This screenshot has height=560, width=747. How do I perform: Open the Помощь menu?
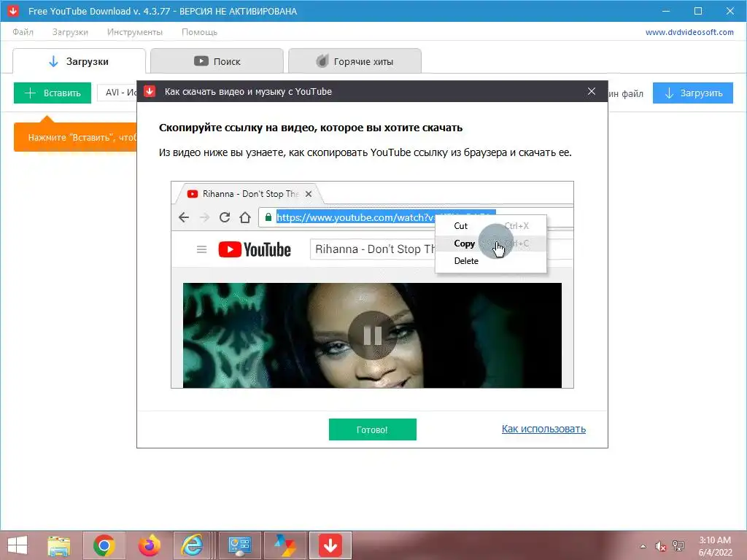click(x=199, y=32)
